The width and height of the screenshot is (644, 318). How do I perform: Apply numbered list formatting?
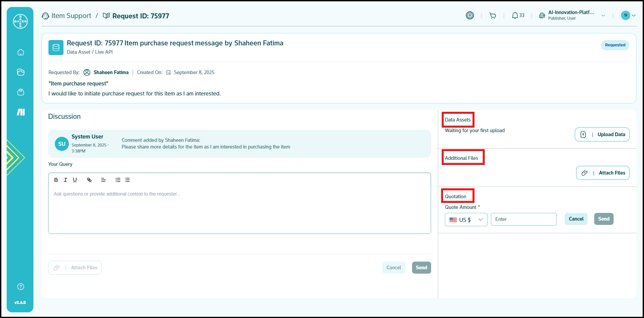click(118, 180)
